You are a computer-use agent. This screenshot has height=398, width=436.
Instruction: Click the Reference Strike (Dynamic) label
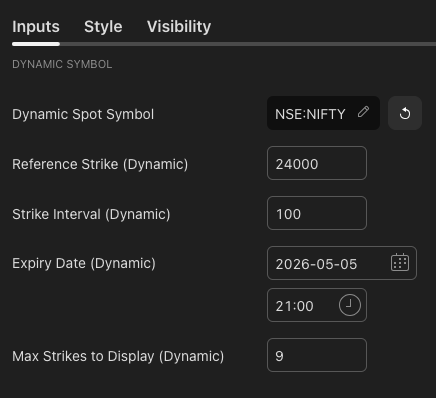point(100,164)
